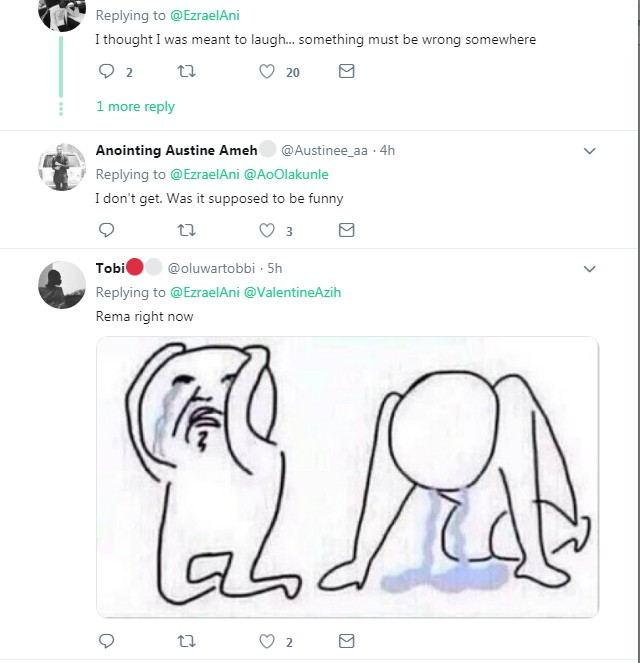Click Tobi's profile avatar

(61, 285)
